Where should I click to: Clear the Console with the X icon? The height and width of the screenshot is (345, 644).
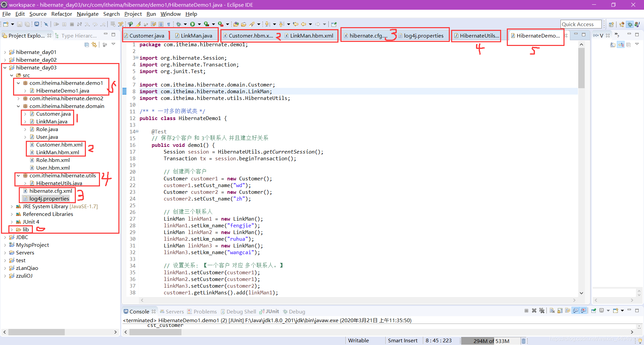pyautogui.click(x=552, y=311)
